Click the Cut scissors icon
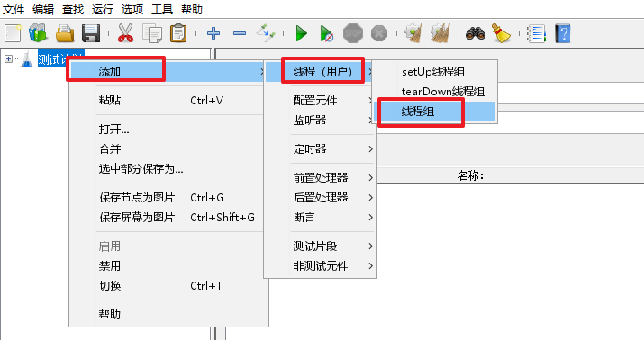This screenshot has height=340, width=644. point(126,33)
